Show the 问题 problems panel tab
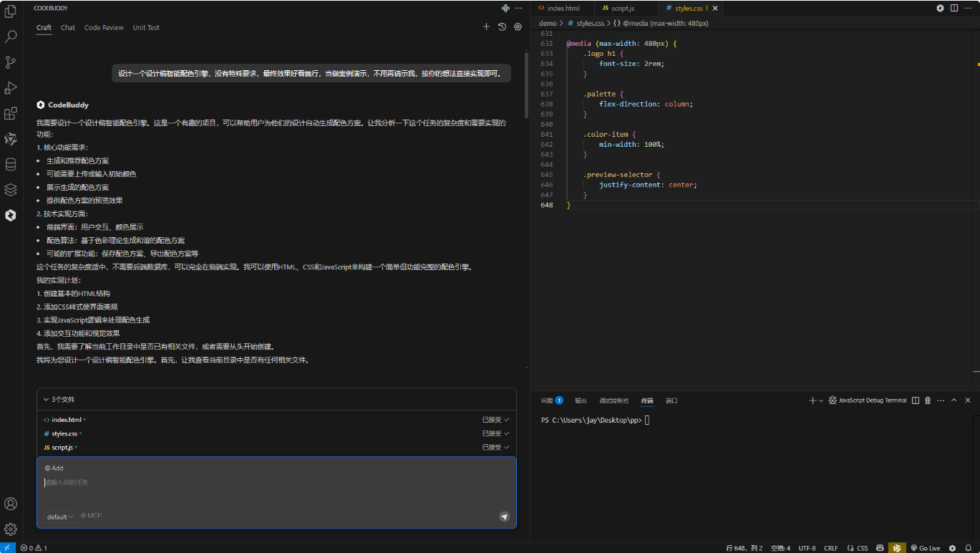The image size is (980, 553). [552, 400]
